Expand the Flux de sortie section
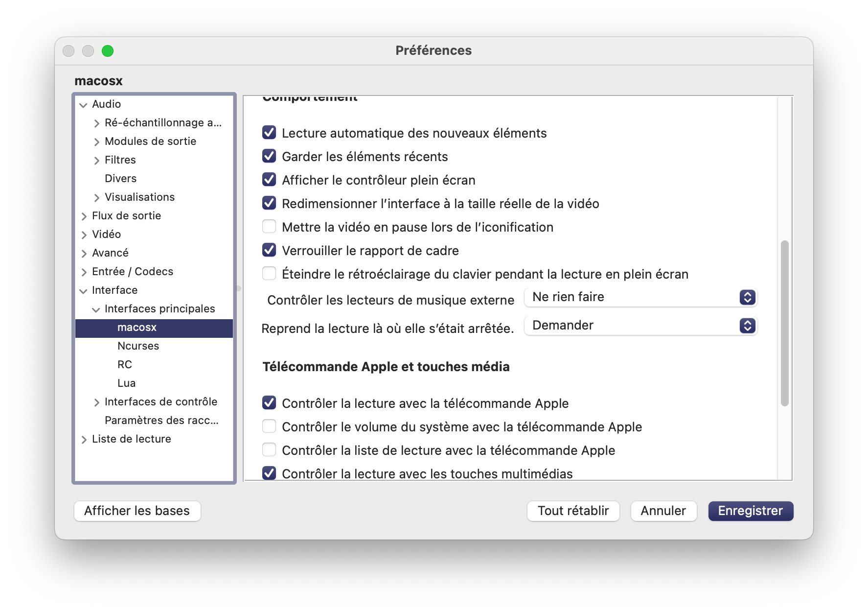 [84, 216]
